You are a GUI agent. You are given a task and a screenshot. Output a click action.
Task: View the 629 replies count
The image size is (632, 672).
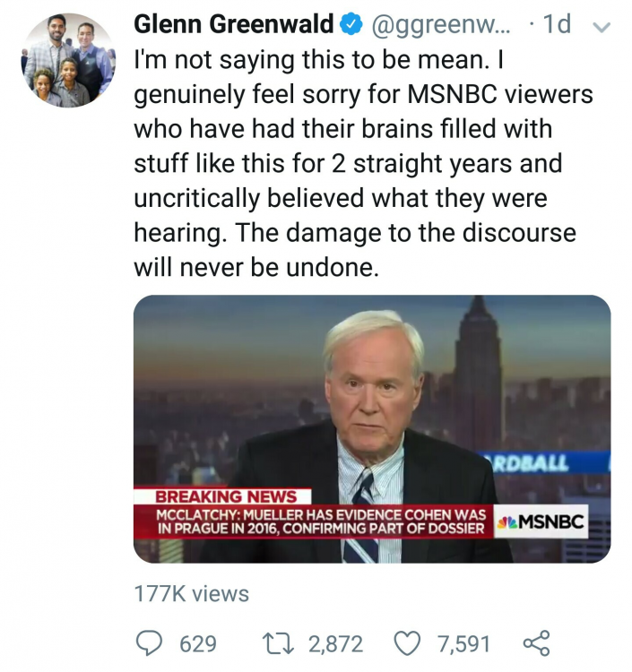point(198,643)
